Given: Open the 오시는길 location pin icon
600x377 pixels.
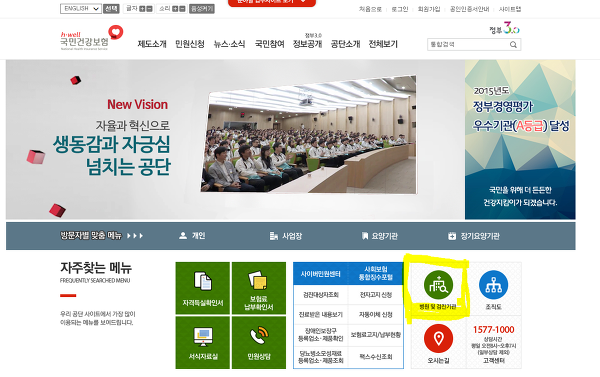Looking at the screenshot, I should tap(438, 339).
